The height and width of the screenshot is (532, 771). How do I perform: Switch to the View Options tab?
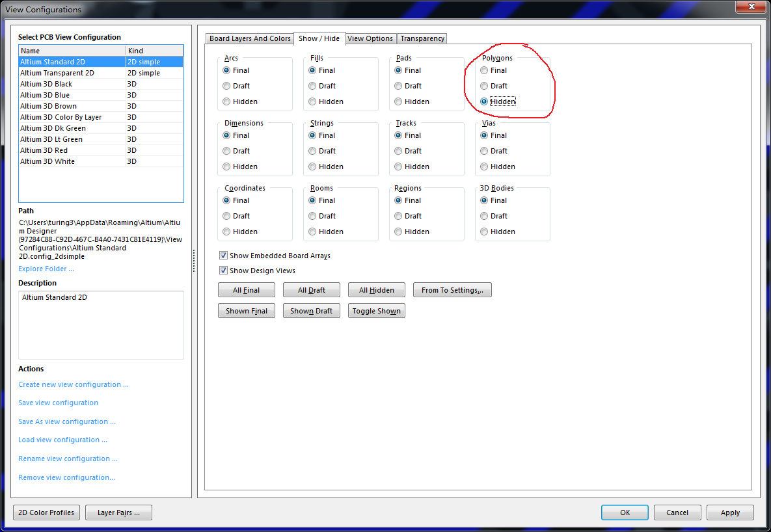tap(370, 38)
